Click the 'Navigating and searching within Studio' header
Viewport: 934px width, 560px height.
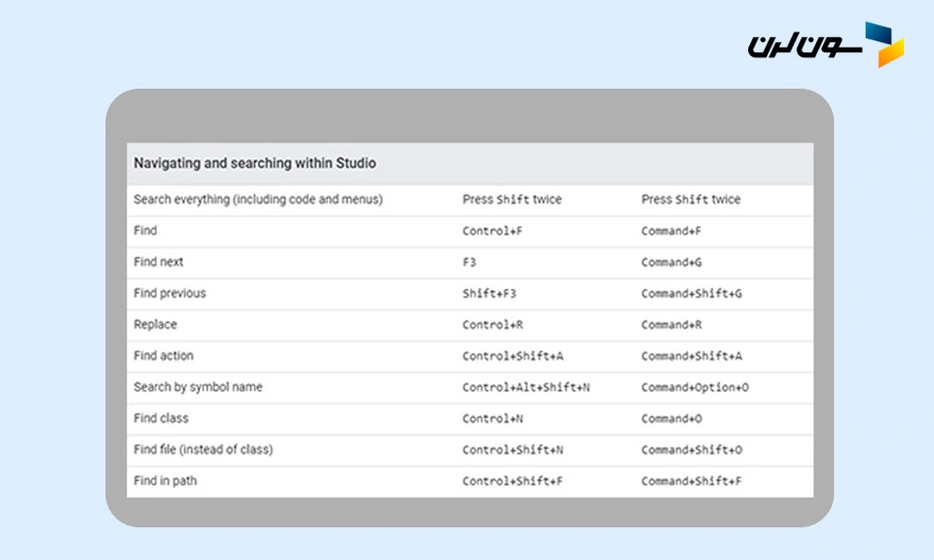[255, 163]
